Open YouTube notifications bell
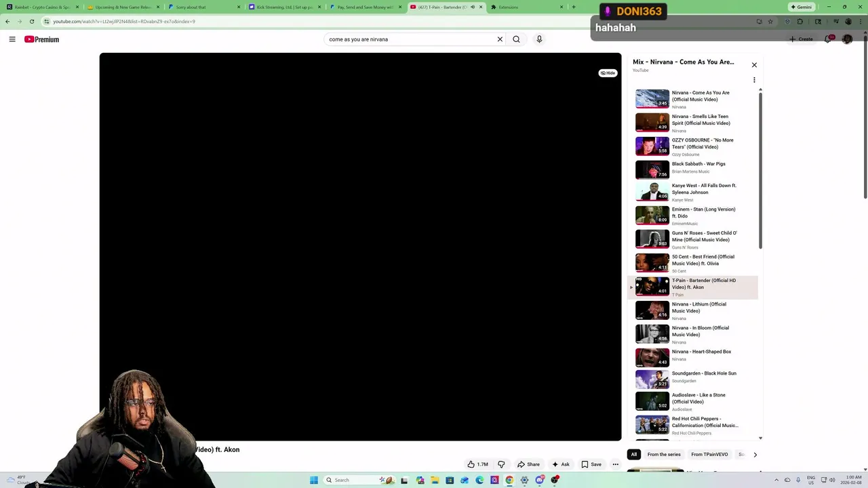868x488 pixels. tap(828, 39)
